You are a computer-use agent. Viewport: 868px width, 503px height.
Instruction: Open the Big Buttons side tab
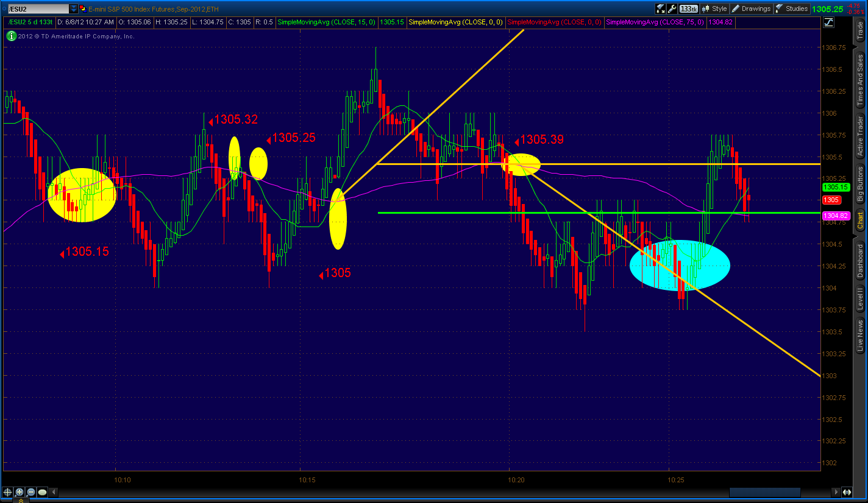860,183
